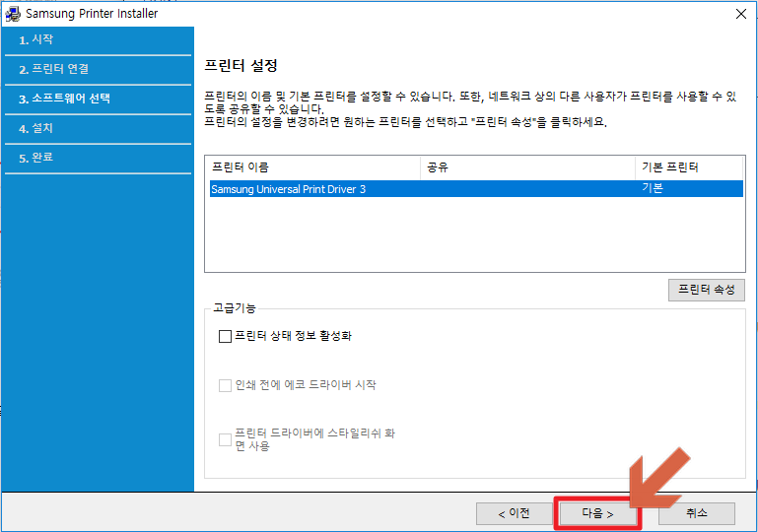This screenshot has height=532, width=758.
Task: Click the 프린터 설정 heading
Action: pyautogui.click(x=241, y=66)
